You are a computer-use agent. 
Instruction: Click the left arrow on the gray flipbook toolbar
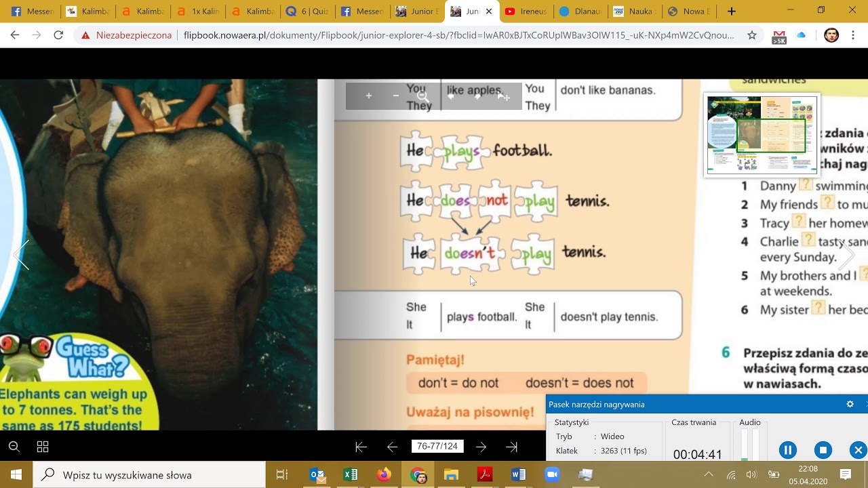pos(450,96)
